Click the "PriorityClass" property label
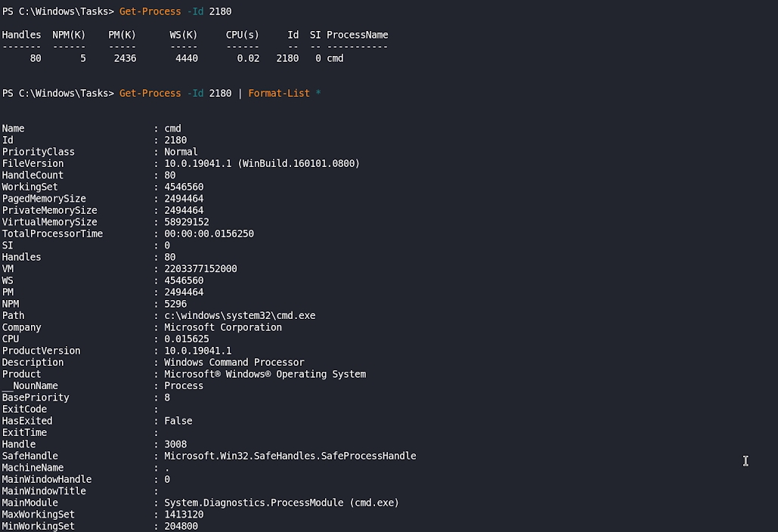 point(39,152)
